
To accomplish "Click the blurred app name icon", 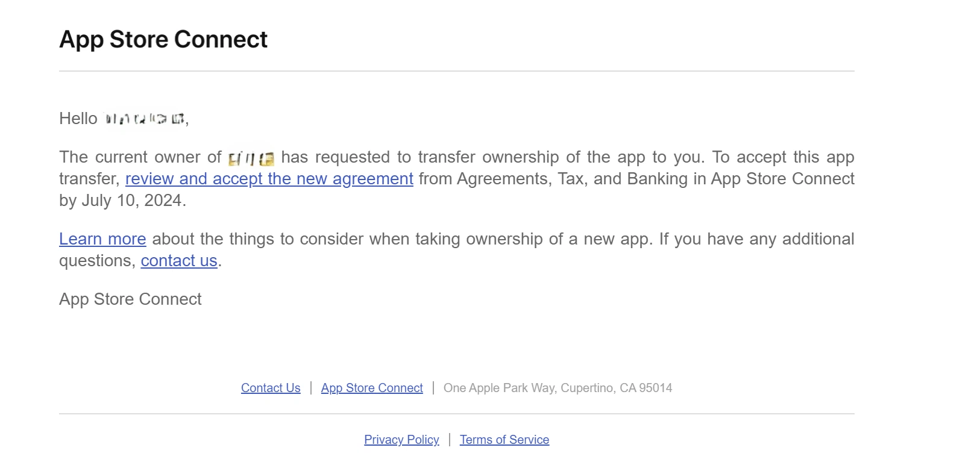I will click(251, 158).
